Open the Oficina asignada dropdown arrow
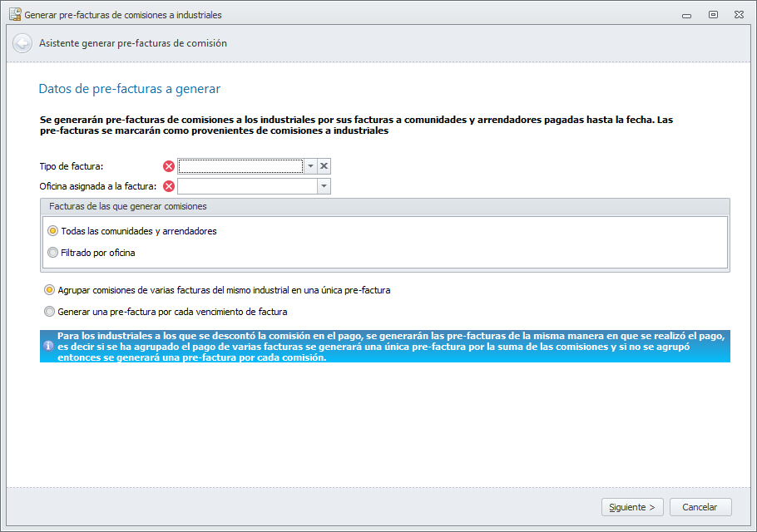757x532 pixels. [324, 186]
